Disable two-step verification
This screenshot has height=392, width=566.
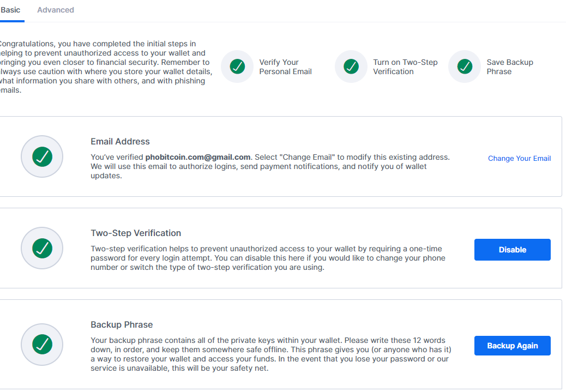(x=512, y=250)
